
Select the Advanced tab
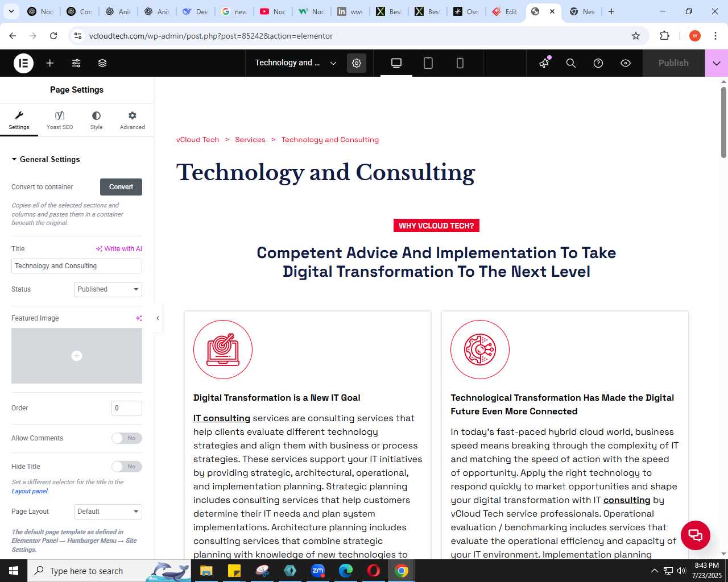[x=133, y=120]
